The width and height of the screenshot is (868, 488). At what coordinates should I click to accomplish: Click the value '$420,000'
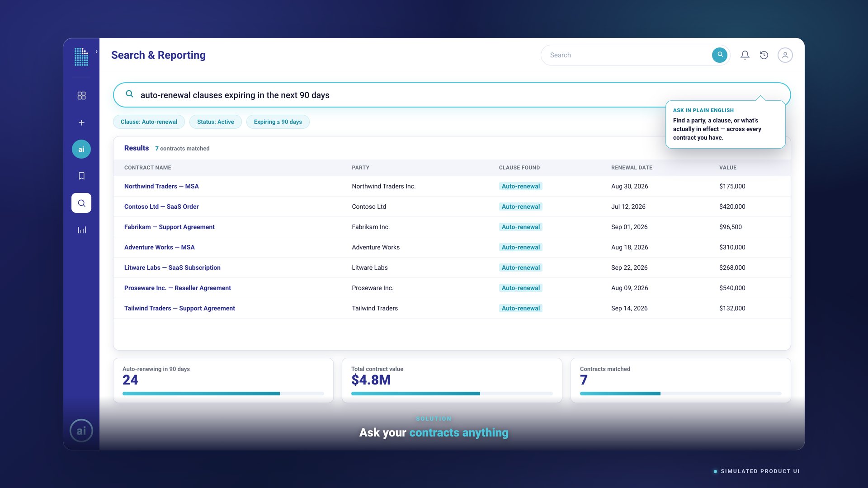click(x=732, y=206)
